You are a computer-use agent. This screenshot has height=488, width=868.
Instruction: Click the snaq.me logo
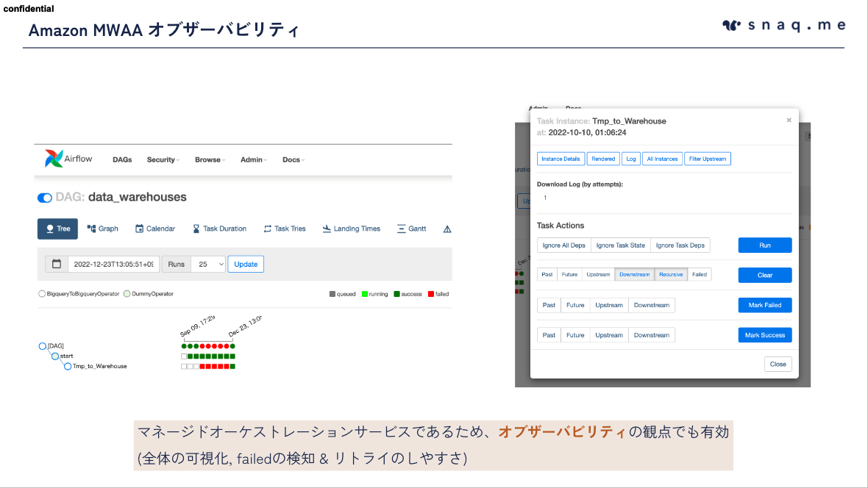point(784,26)
